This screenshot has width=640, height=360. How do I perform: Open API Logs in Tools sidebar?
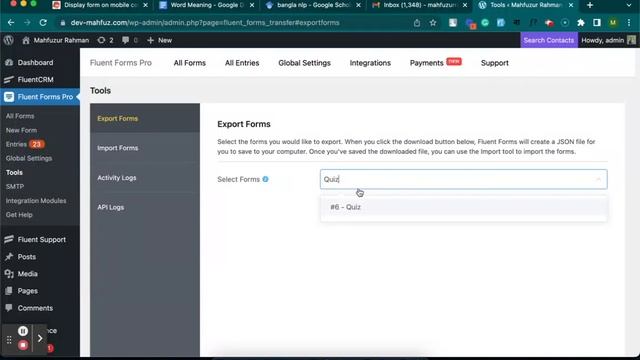pos(145,207)
